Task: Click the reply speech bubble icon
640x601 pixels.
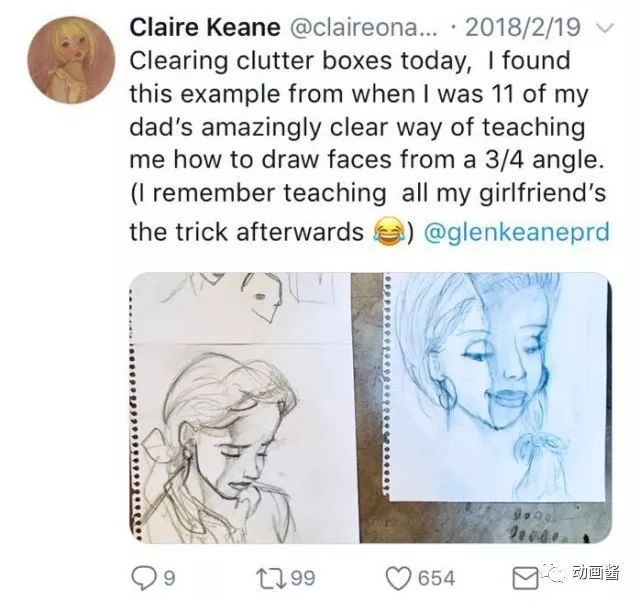Action: [145, 577]
